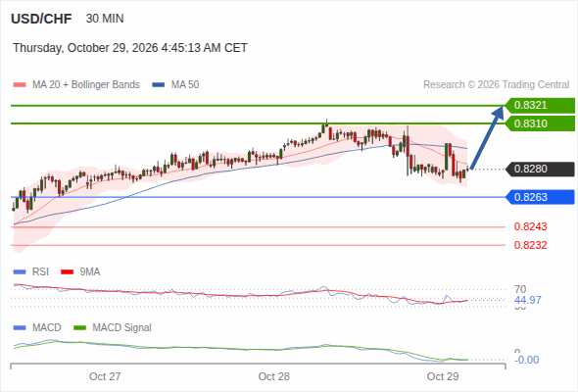Click the Oct 29 date axis label
The image size is (578, 392).
443,376
